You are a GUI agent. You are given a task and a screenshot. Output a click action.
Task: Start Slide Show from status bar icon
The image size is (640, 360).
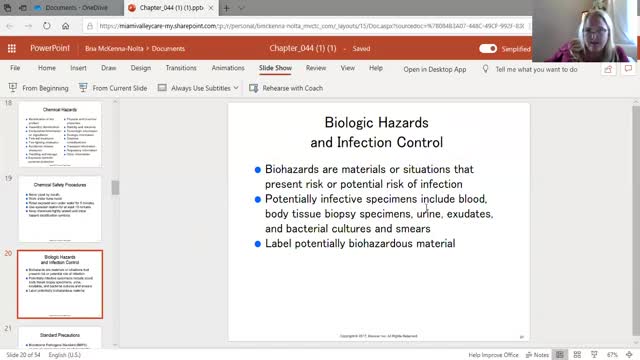pos(594,355)
